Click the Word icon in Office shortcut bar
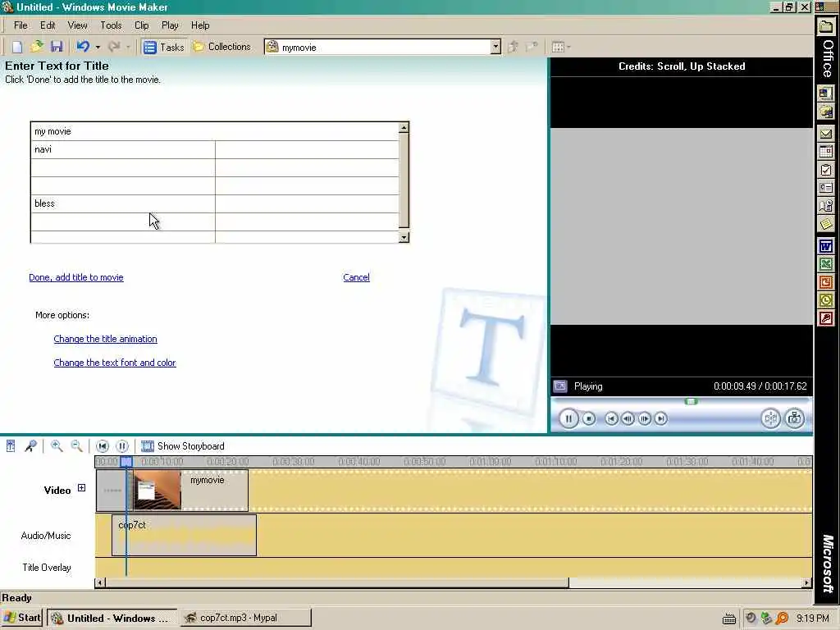This screenshot has width=840, height=630. 825,246
